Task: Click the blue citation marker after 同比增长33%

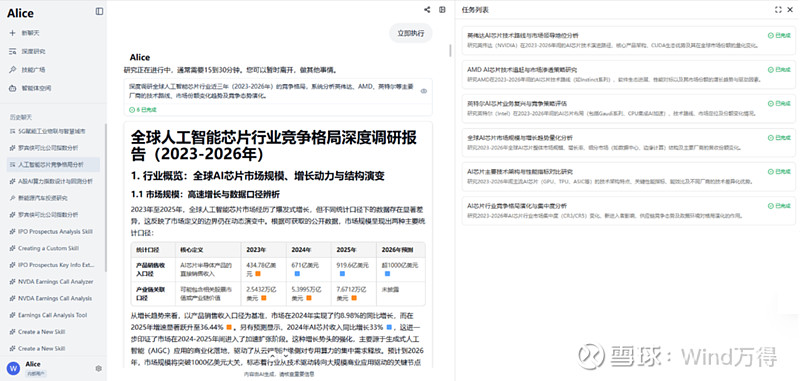Action: point(389,326)
